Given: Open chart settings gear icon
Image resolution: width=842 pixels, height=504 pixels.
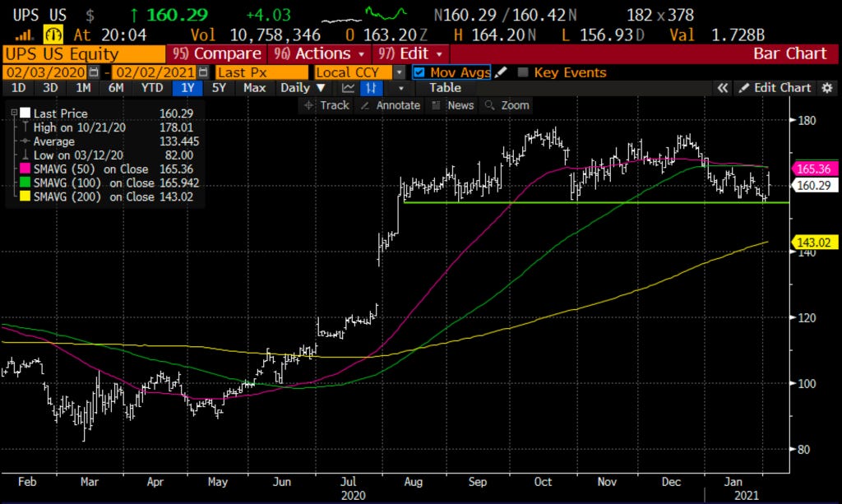Looking at the screenshot, I should coord(827,88).
